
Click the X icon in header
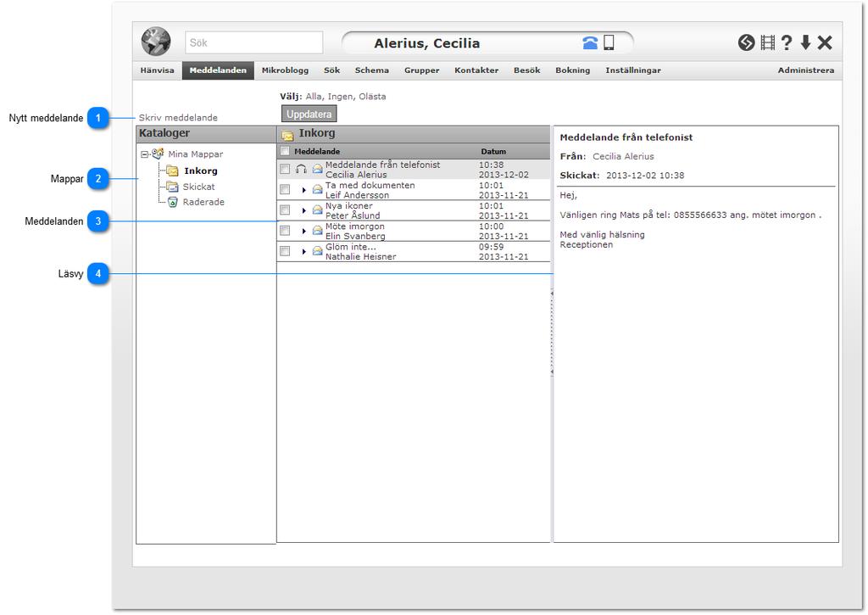point(825,42)
